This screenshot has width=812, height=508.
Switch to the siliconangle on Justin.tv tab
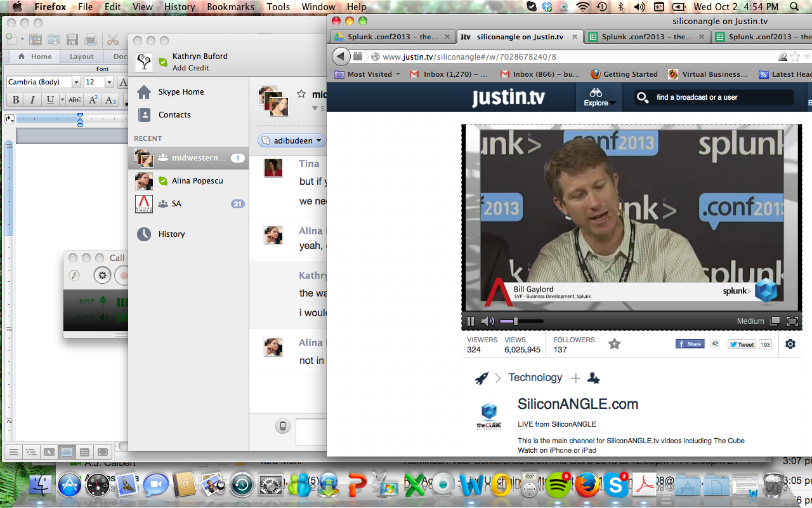[520, 37]
